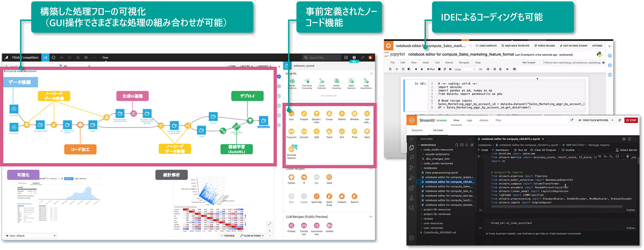
Task: Select the Time Series Forecasting icon
Action: [307, 81]
